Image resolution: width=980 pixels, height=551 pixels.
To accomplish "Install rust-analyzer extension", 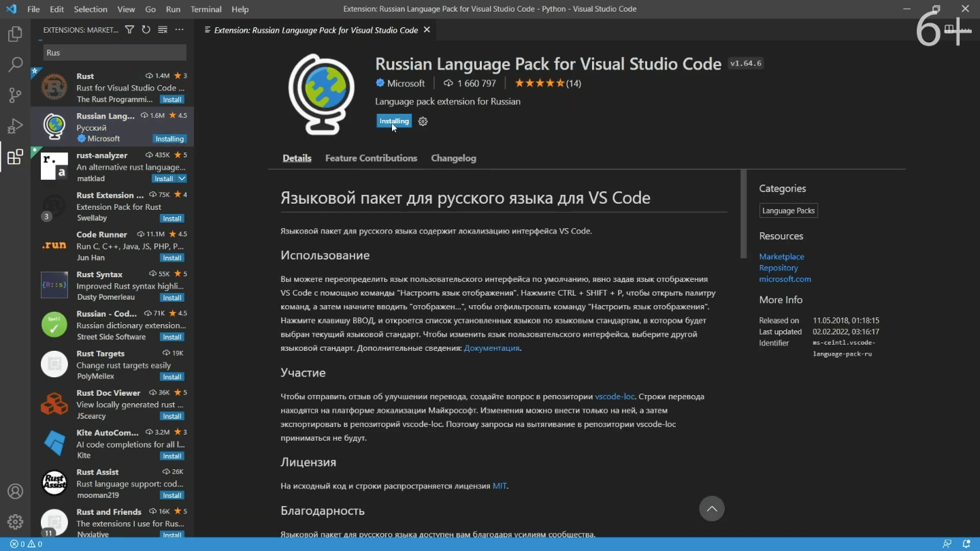I will [x=163, y=178].
